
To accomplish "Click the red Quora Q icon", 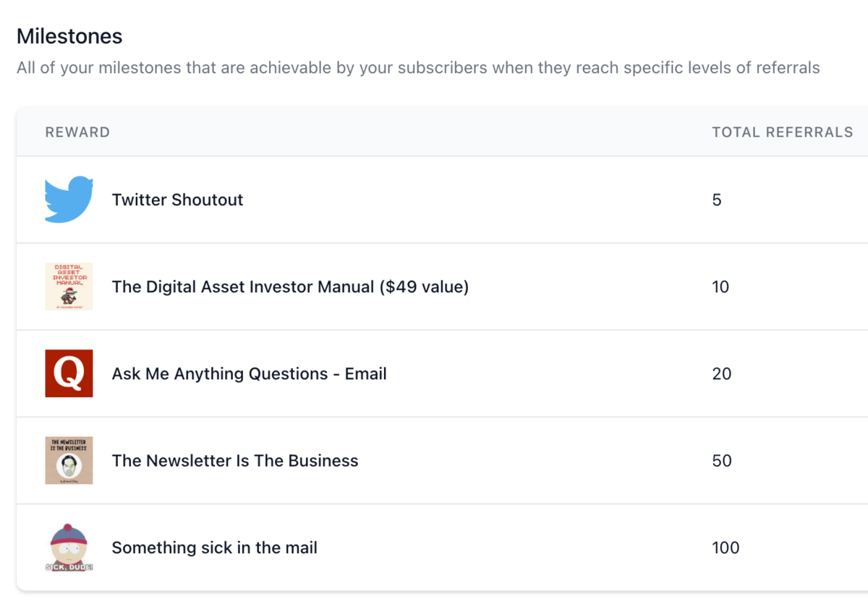I will tap(69, 373).
